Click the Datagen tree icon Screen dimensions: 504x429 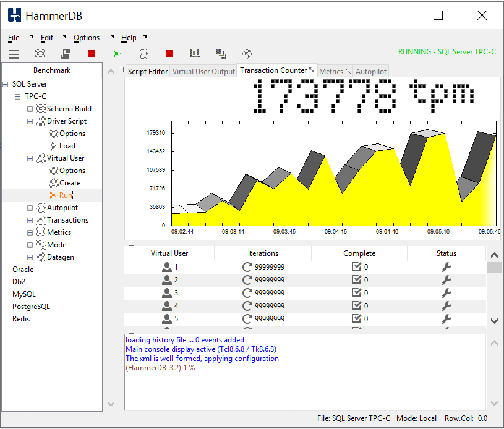point(41,257)
